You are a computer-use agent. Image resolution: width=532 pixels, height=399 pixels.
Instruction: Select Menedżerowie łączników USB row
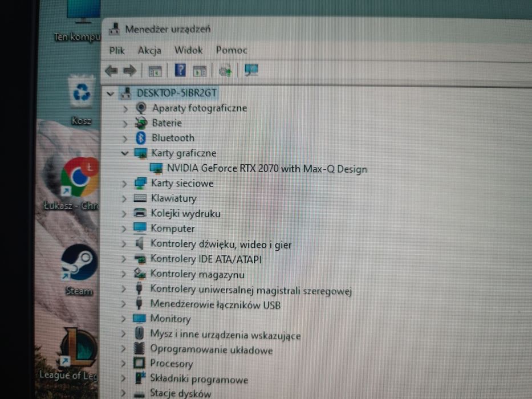pyautogui.click(x=216, y=304)
